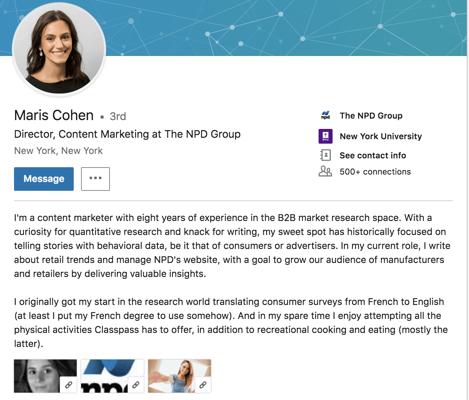Send a message with the Message button
469x400 pixels.
[44, 179]
